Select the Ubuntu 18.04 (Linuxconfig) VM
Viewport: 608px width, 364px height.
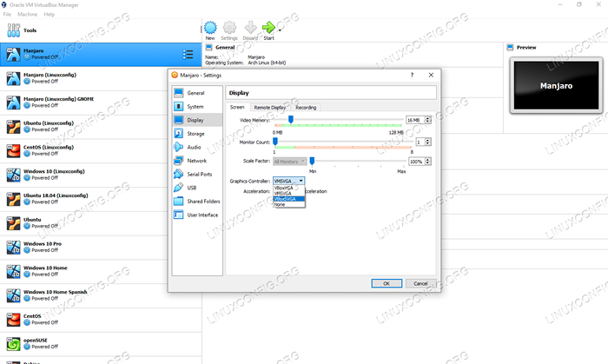[101, 199]
